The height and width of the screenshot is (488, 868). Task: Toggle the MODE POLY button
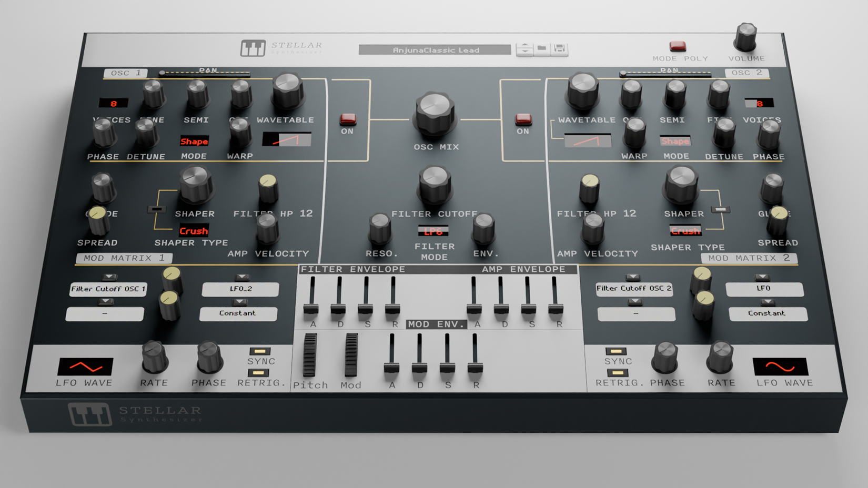[x=677, y=46]
